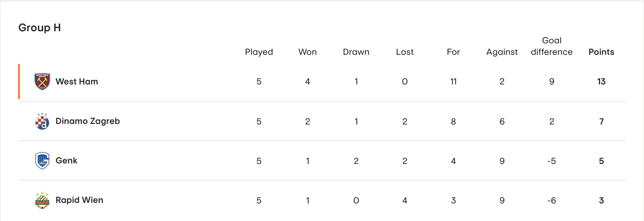Click the Won column header

pyautogui.click(x=307, y=52)
